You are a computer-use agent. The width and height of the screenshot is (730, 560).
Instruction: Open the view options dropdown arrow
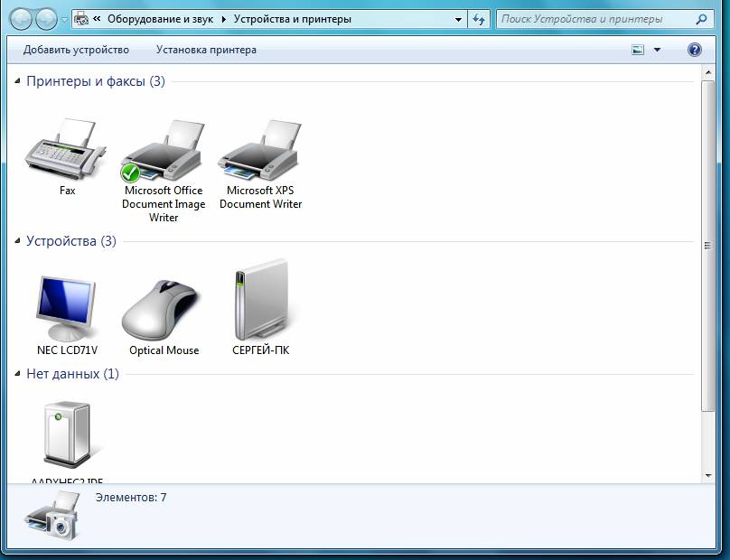tap(658, 50)
